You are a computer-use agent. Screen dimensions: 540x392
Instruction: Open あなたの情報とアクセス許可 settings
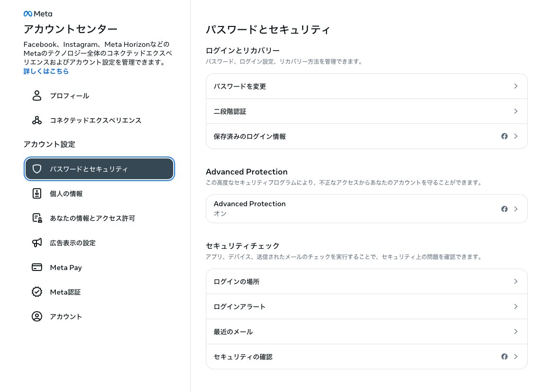tap(99, 218)
